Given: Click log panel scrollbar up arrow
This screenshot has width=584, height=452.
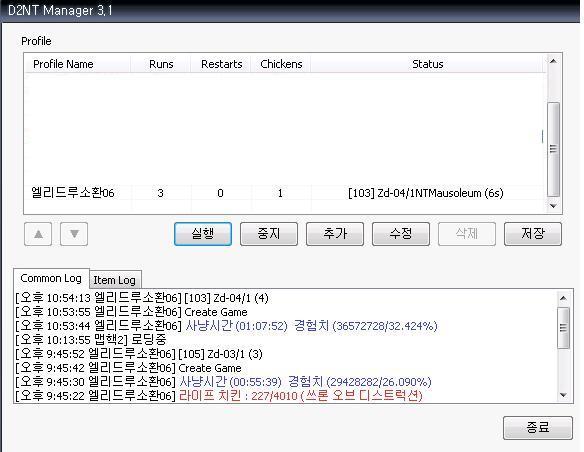Looking at the screenshot, I should tap(564, 298).
